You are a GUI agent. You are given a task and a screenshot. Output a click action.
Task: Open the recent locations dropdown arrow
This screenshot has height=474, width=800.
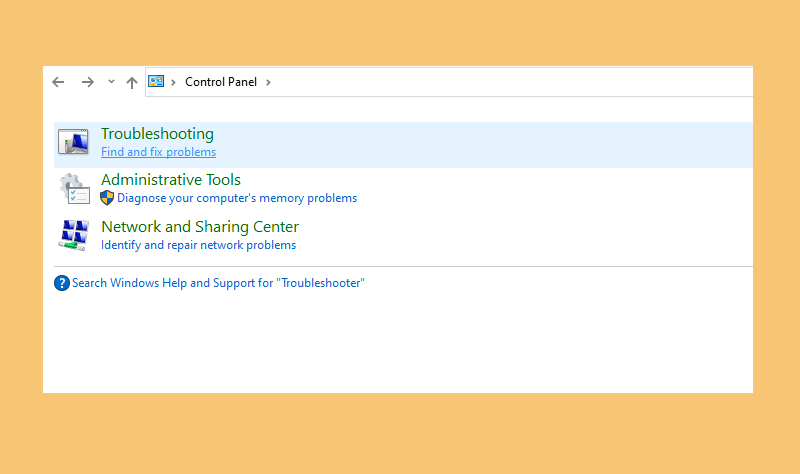click(111, 82)
